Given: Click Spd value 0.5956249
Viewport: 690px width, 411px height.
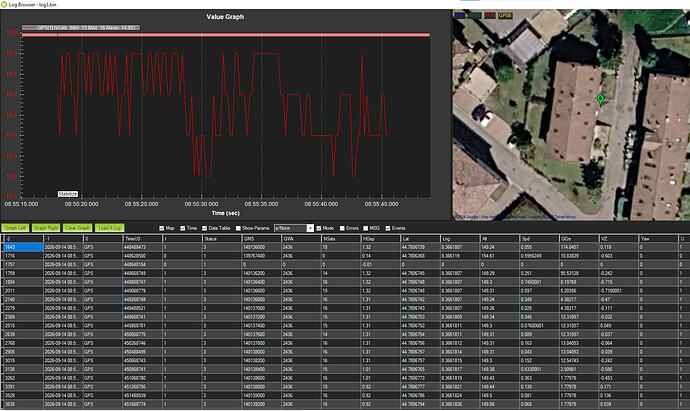Looking at the screenshot, I should click(531, 256).
